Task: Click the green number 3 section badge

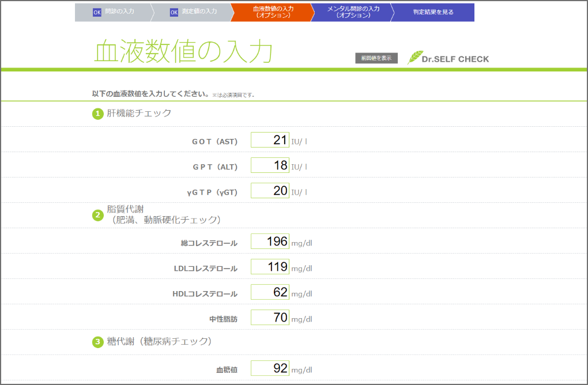Action: pyautogui.click(x=98, y=342)
